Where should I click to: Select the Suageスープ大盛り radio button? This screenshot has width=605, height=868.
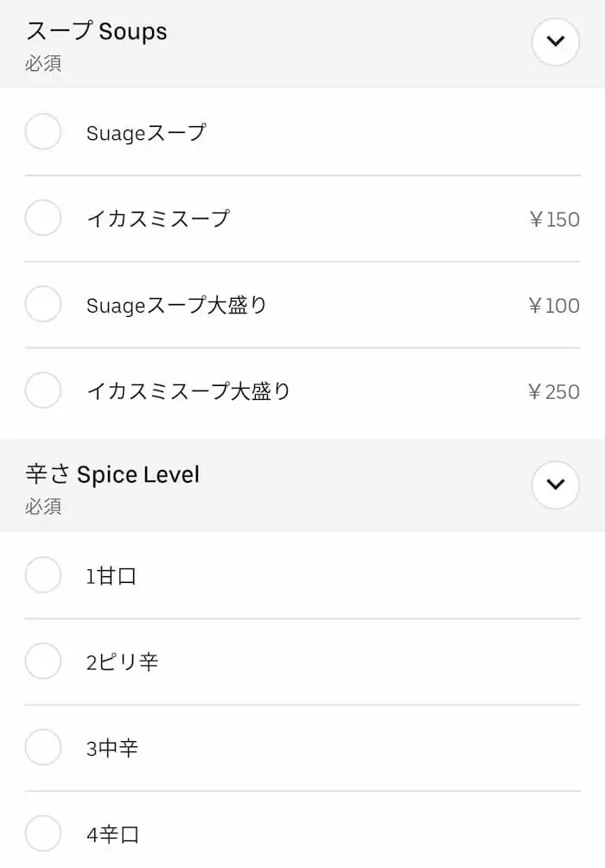43,304
